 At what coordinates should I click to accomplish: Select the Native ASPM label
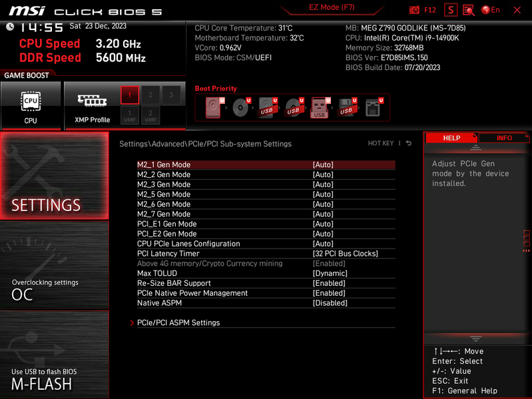(159, 302)
